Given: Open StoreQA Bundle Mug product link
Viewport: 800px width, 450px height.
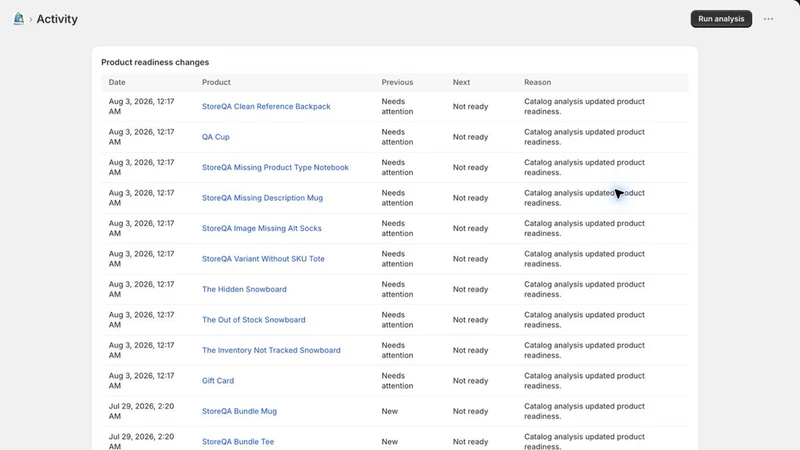Looking at the screenshot, I should [x=239, y=411].
